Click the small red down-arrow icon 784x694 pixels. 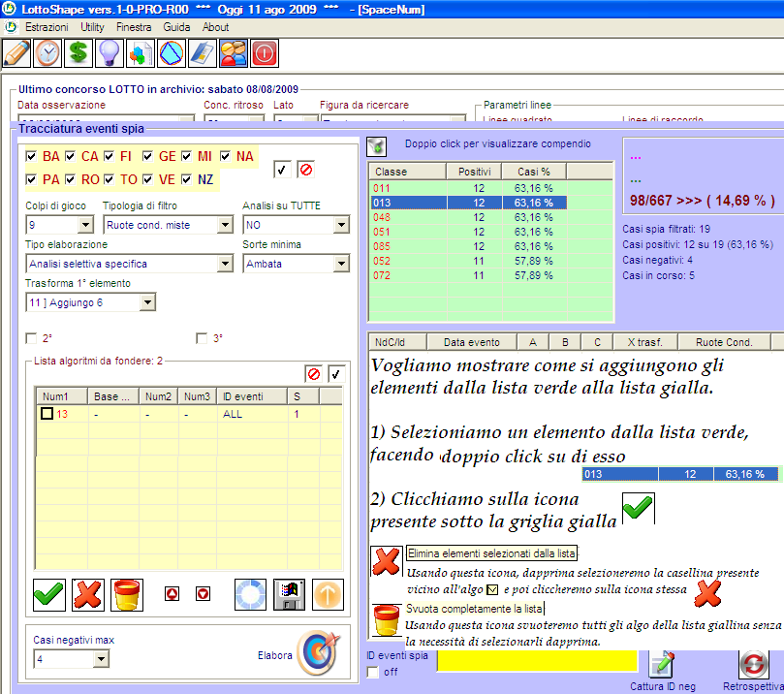(x=203, y=594)
